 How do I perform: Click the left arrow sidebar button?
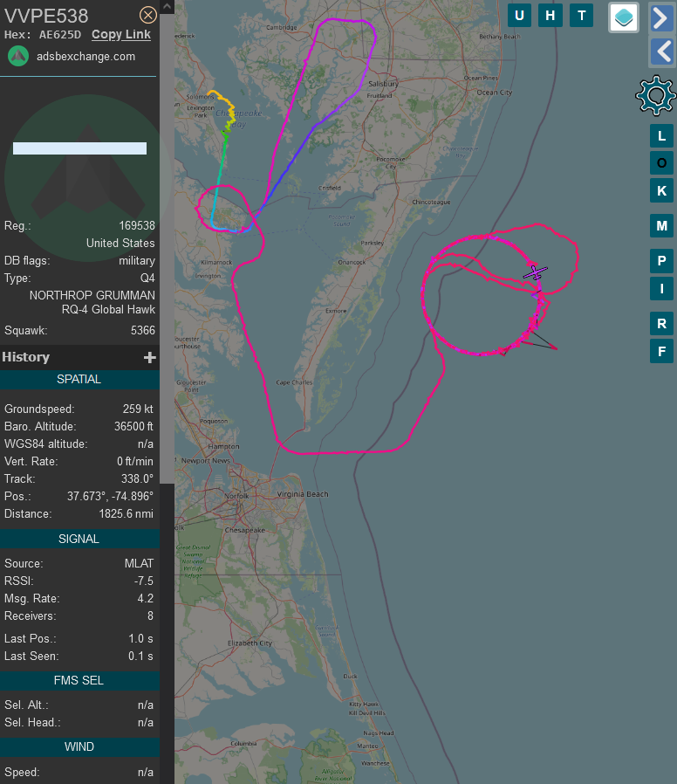pos(661,52)
